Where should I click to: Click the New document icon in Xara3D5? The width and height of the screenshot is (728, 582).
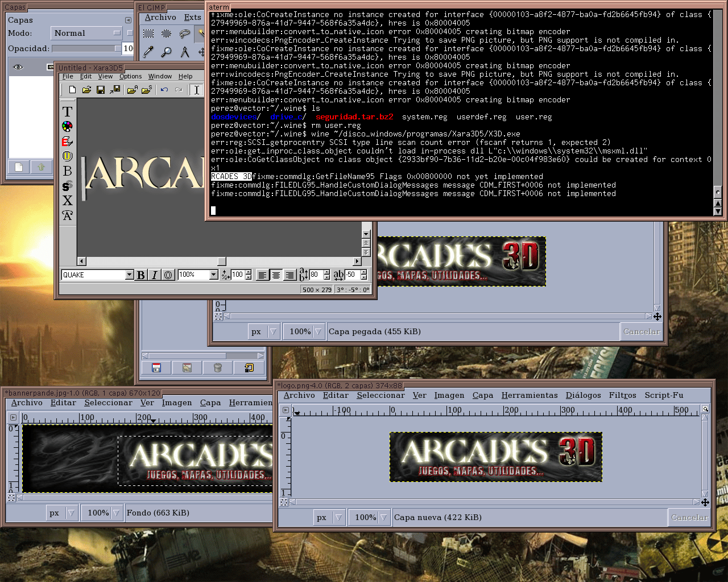(72, 90)
